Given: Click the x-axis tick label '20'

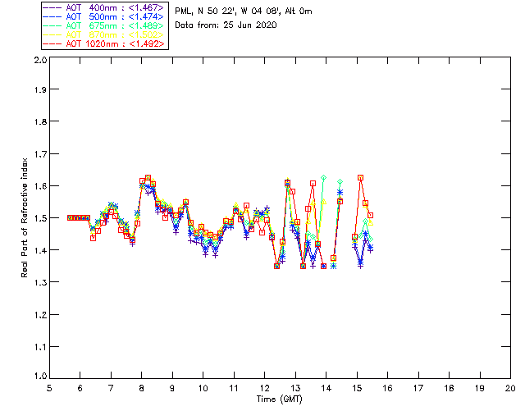Looking at the screenshot, I should (x=510, y=388).
